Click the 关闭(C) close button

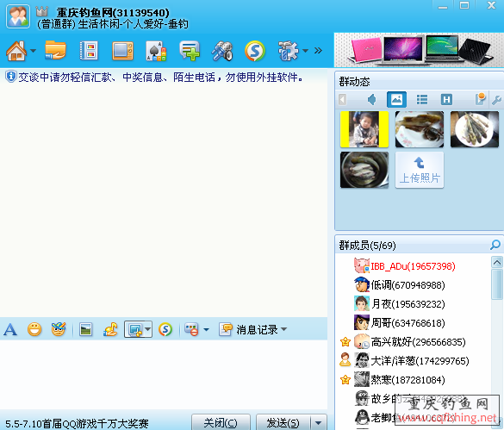click(221, 422)
